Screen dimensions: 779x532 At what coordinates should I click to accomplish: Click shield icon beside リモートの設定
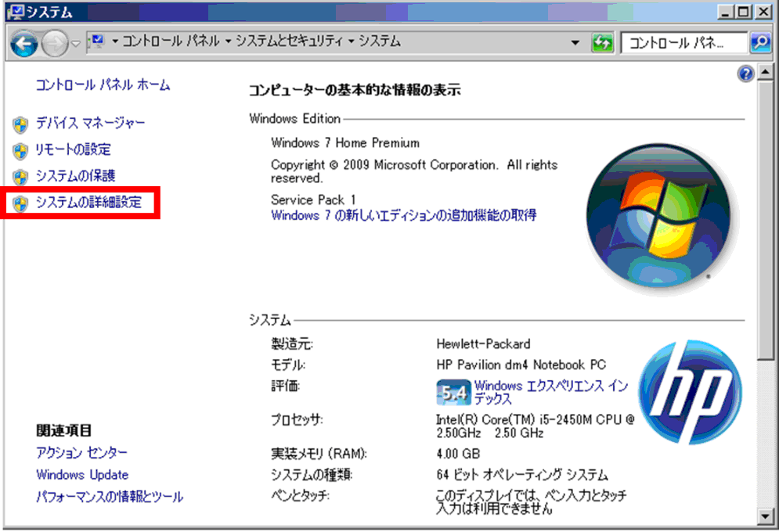click(x=20, y=151)
